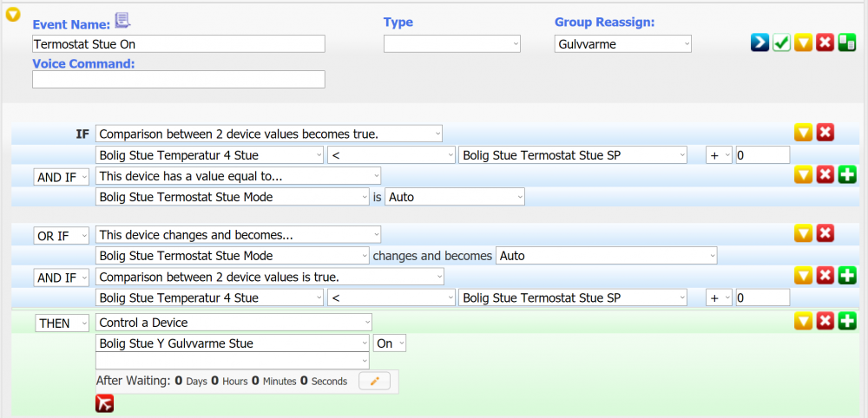The image size is (868, 418).
Task: Click the green checkmark icon in the header
Action: coord(781,42)
